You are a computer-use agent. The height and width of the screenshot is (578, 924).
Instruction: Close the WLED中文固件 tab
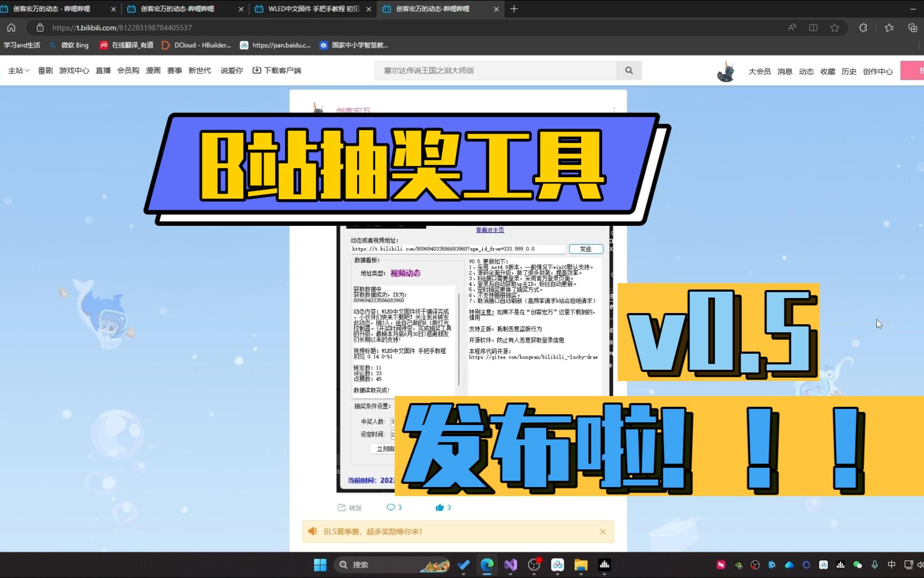coord(368,9)
